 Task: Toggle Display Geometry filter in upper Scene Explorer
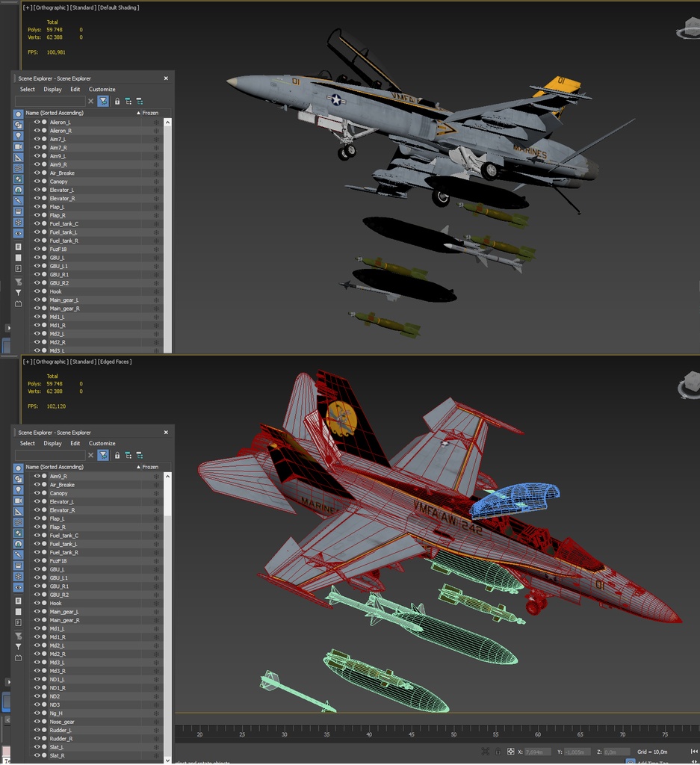pos(19,114)
